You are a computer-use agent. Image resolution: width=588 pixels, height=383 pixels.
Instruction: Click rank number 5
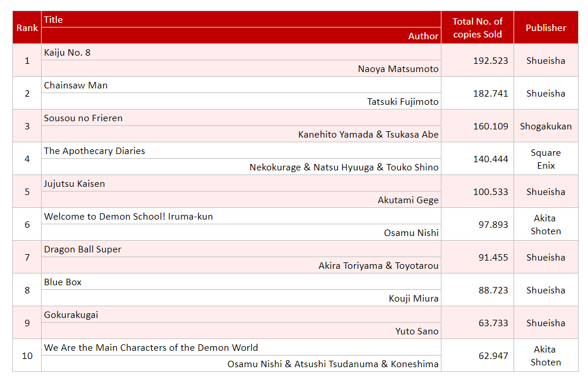click(x=27, y=192)
